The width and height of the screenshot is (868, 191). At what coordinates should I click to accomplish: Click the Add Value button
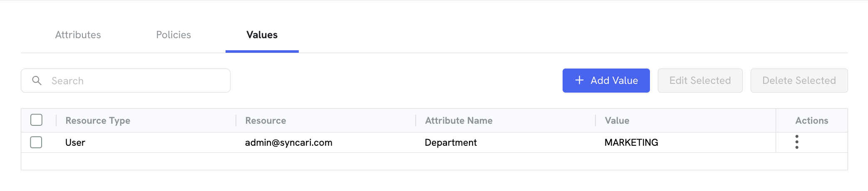coord(606,81)
